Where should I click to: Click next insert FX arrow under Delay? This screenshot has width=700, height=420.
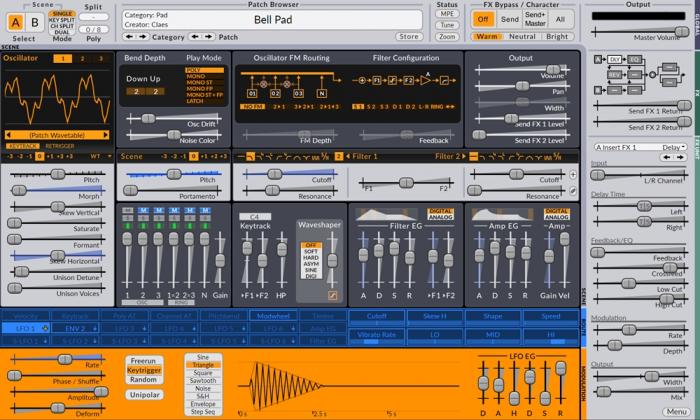click(x=680, y=157)
